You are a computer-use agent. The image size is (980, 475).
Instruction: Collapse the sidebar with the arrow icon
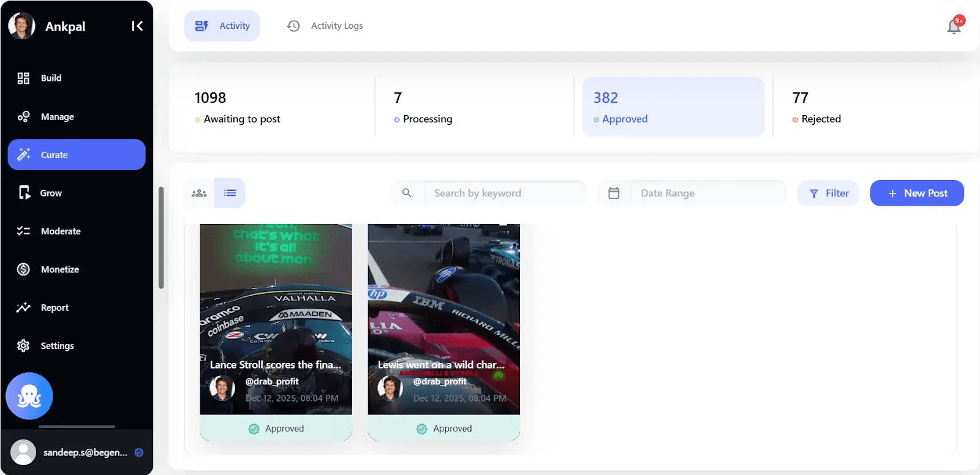click(137, 26)
